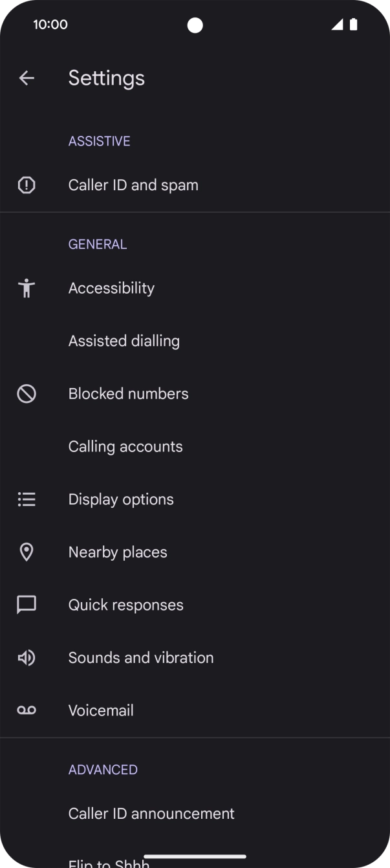
Task: Open Nearby places settings
Action: coord(118,552)
